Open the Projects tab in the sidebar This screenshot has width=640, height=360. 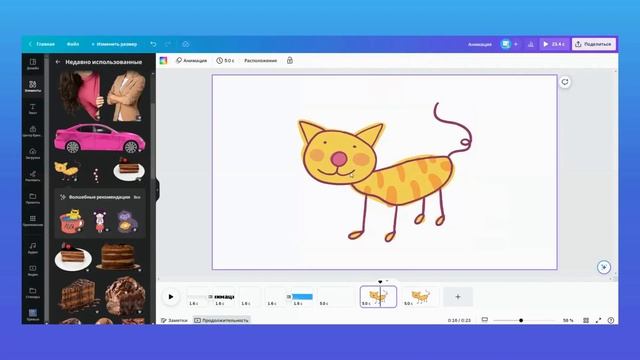[33, 198]
